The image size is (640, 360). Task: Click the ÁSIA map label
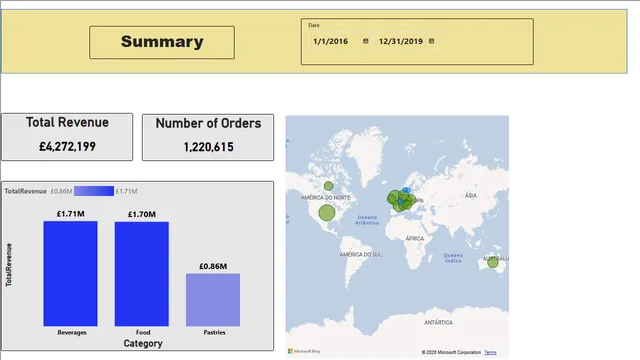[471, 195]
